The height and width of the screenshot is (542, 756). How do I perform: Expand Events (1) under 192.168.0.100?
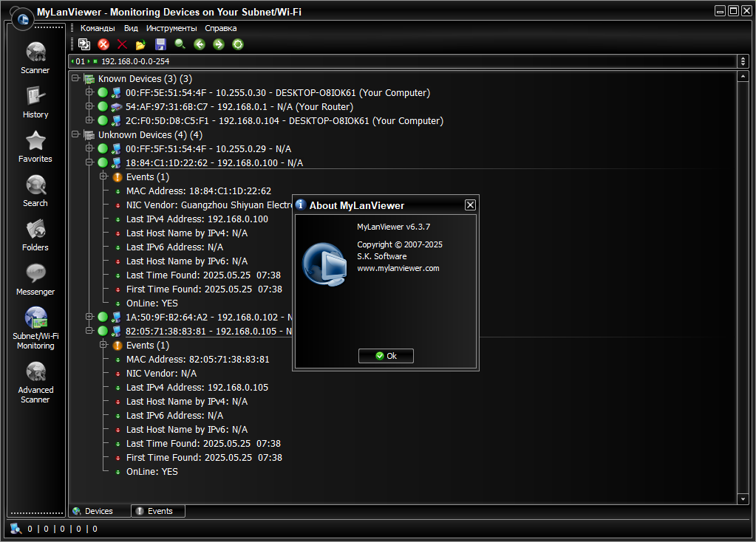coord(103,176)
